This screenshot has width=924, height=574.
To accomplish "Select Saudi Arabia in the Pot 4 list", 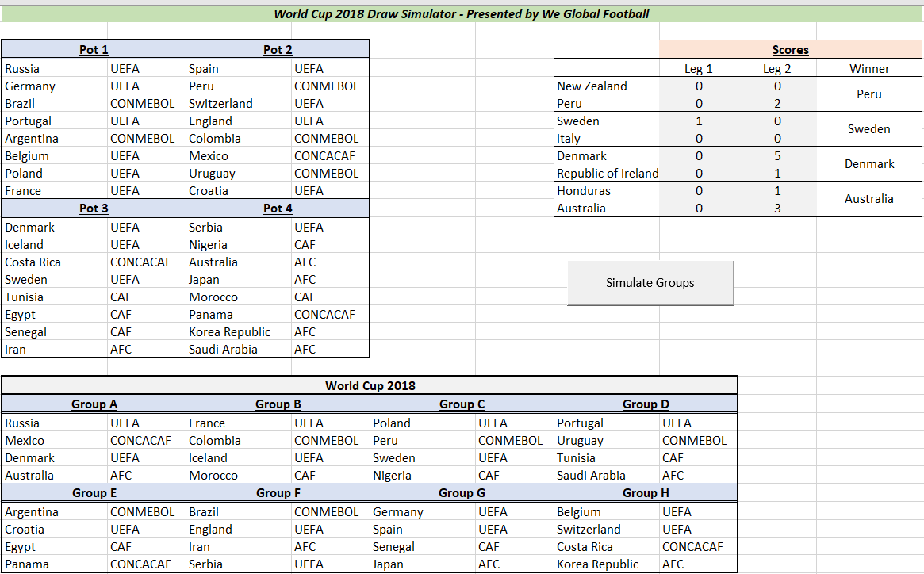I will coord(223,350).
